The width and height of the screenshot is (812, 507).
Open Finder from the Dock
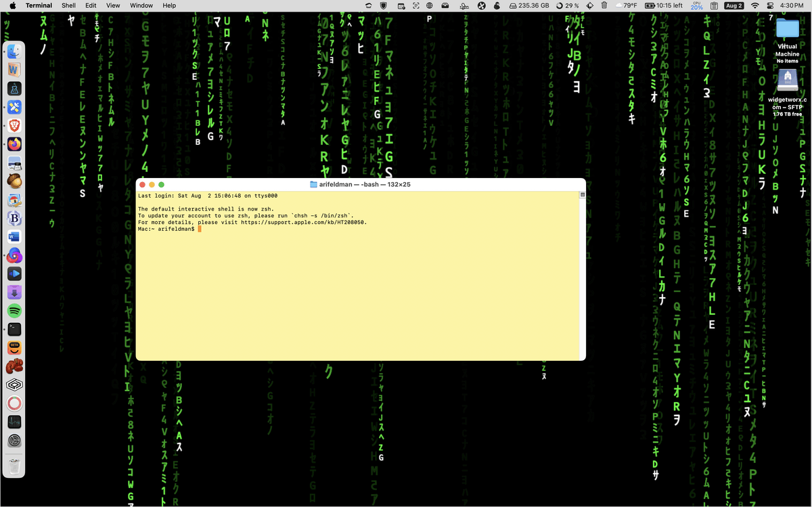14,51
